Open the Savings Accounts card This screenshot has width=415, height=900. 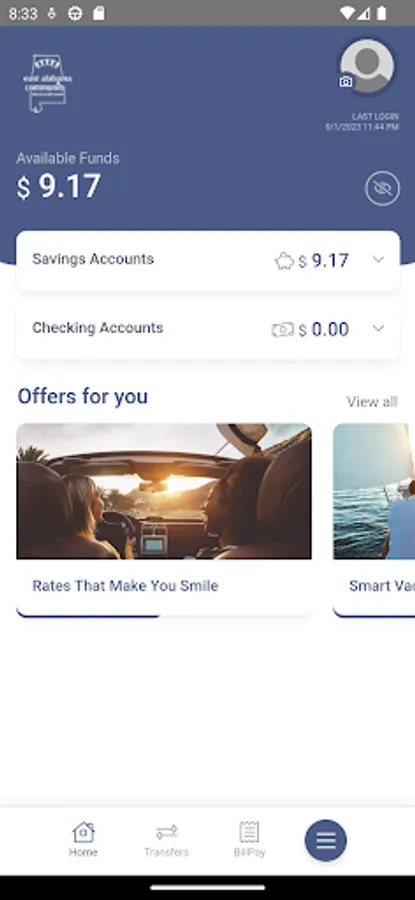click(x=208, y=261)
